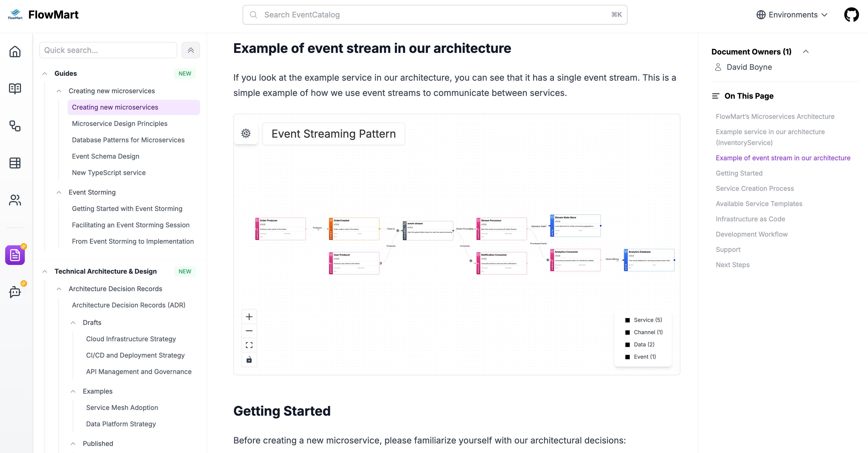Open the Home icon in the left sidebar
This screenshot has width=868, height=453.
[x=15, y=51]
